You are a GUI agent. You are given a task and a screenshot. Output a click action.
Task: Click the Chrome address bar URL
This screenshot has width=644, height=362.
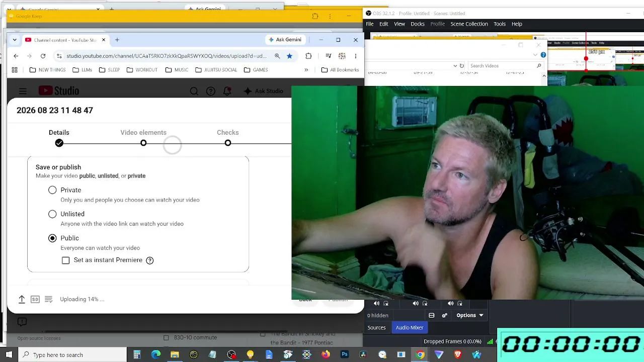pyautogui.click(x=167, y=56)
